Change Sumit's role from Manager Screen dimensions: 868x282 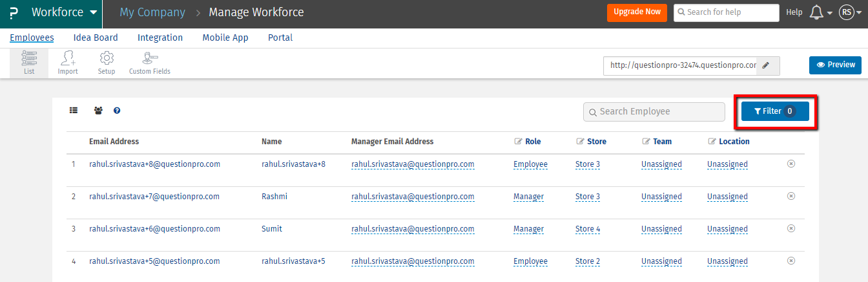click(x=528, y=229)
